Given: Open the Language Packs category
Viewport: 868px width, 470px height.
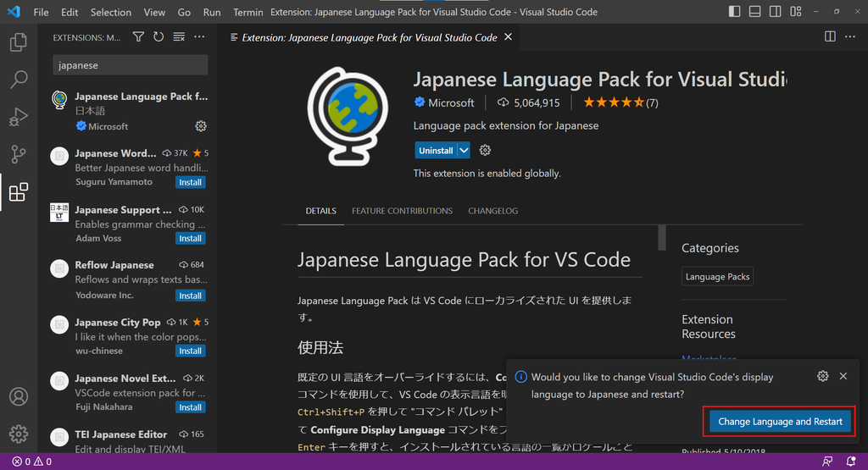Looking at the screenshot, I should tap(717, 276).
